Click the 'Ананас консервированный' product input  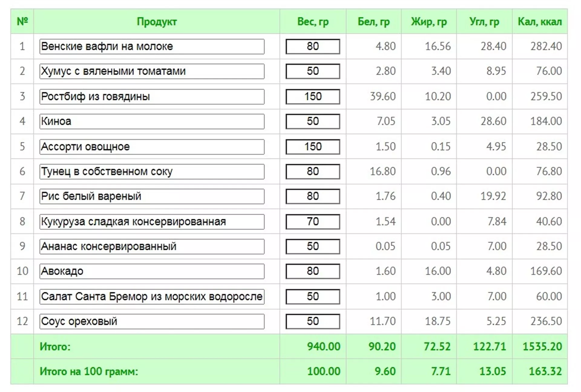click(x=152, y=246)
